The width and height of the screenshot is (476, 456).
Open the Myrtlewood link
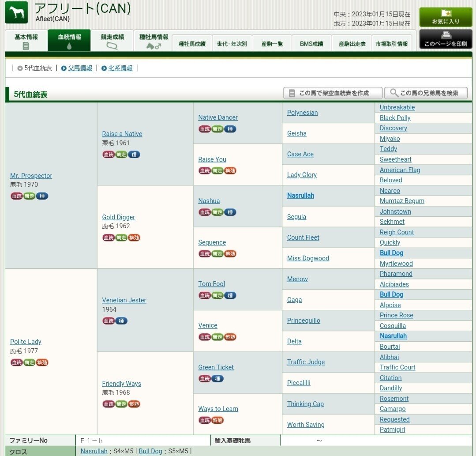tap(396, 264)
